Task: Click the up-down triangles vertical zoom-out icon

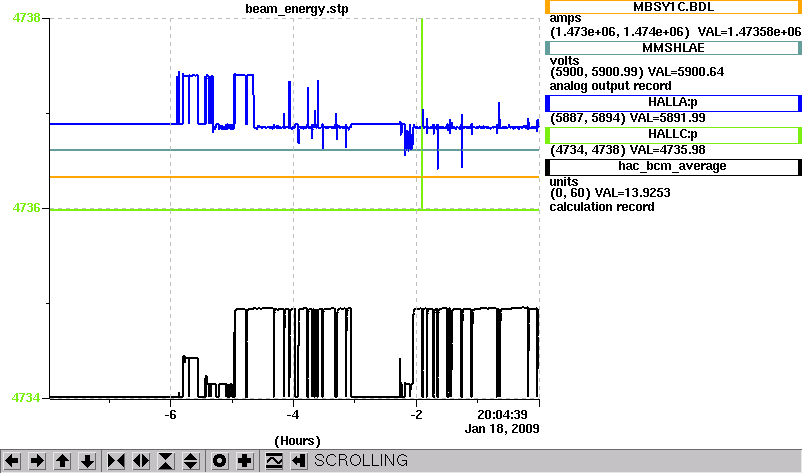Action: tap(190, 461)
